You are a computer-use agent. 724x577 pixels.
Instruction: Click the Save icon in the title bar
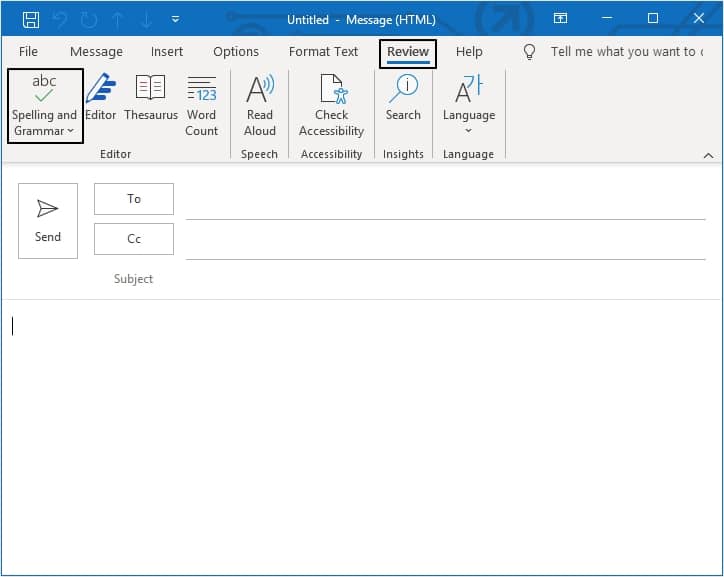[x=31, y=20]
